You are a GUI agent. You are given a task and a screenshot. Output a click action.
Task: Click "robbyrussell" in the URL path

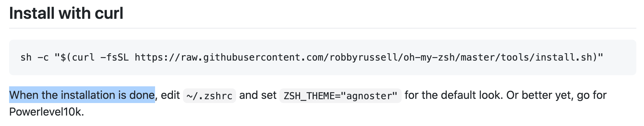(364, 57)
